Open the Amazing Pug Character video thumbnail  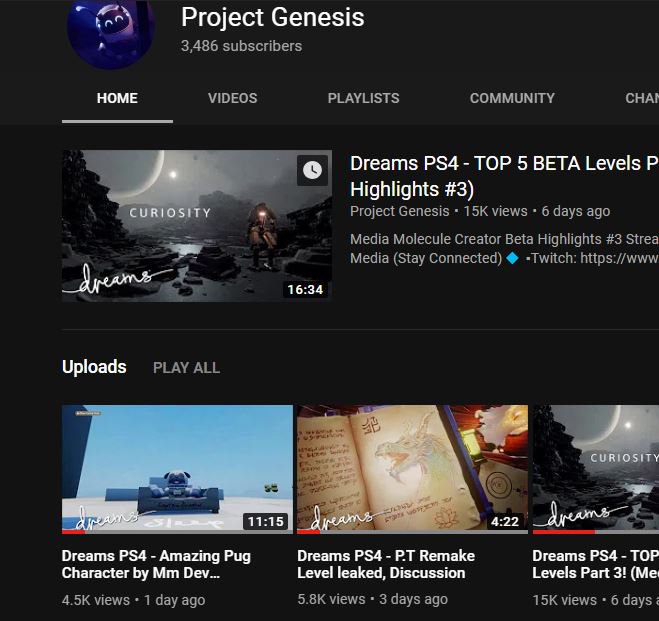[177, 469]
